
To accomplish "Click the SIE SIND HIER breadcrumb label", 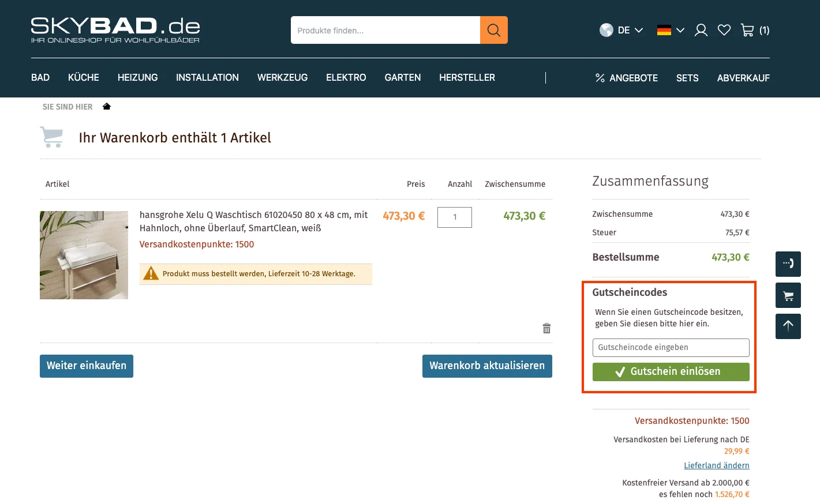I will [x=68, y=107].
